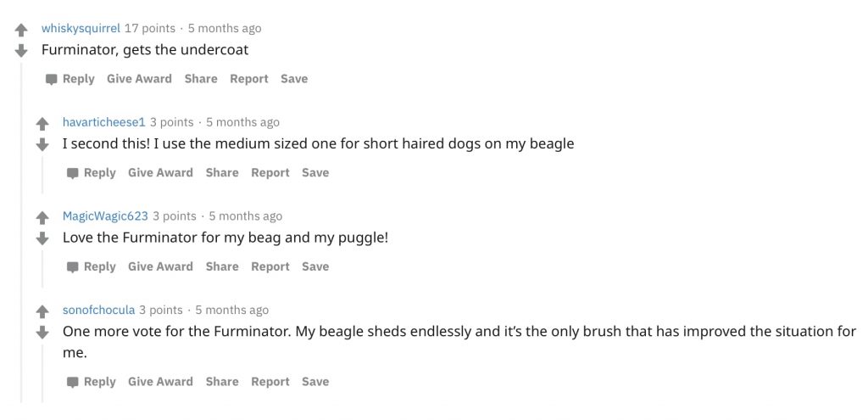The image size is (868, 420).
Task: Open havarticheese1's user profile
Action: 104,122
